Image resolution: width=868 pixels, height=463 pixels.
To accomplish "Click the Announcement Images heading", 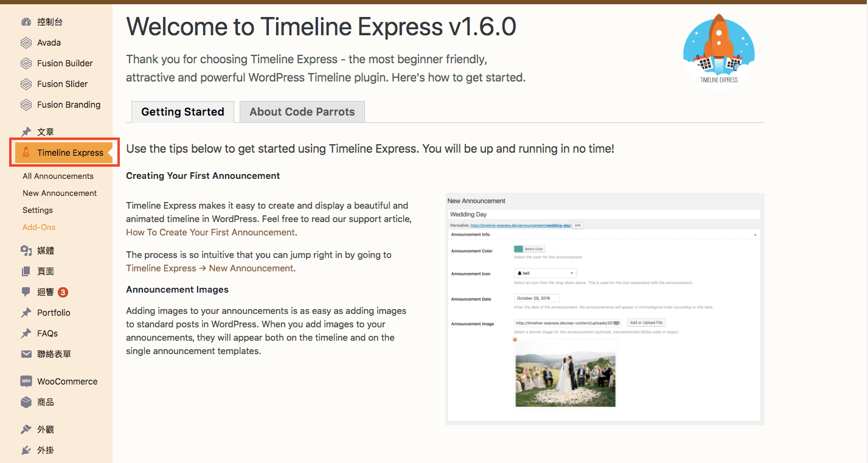I will [177, 290].
